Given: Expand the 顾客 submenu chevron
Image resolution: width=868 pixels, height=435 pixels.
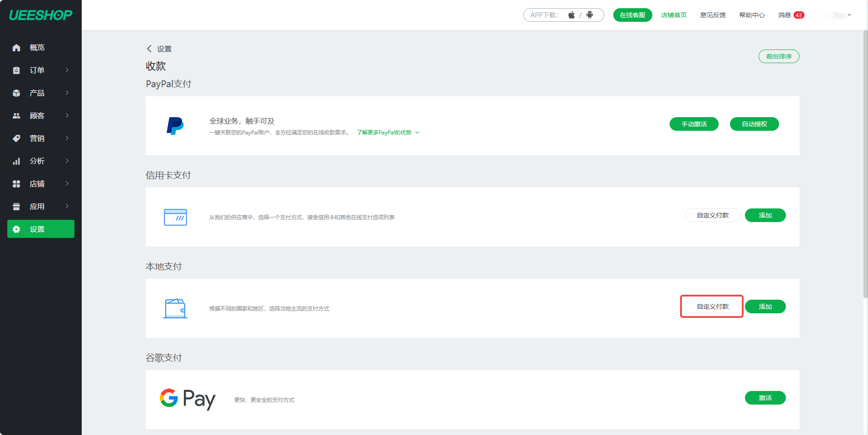Looking at the screenshot, I should tap(67, 115).
